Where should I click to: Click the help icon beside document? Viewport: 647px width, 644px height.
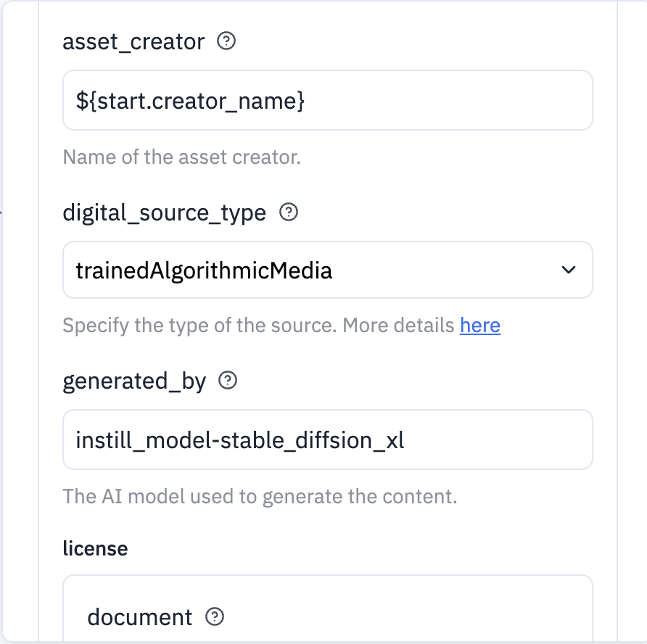coord(215,617)
